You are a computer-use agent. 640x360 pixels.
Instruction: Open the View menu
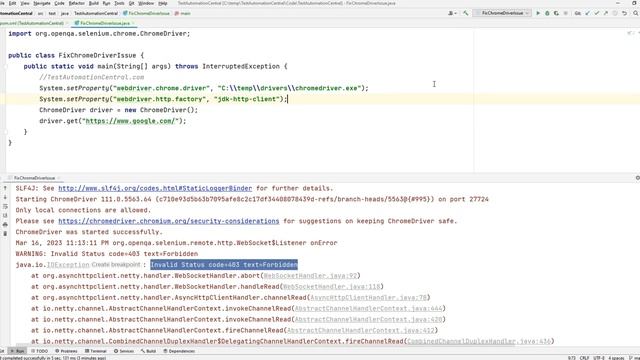point(25,3)
